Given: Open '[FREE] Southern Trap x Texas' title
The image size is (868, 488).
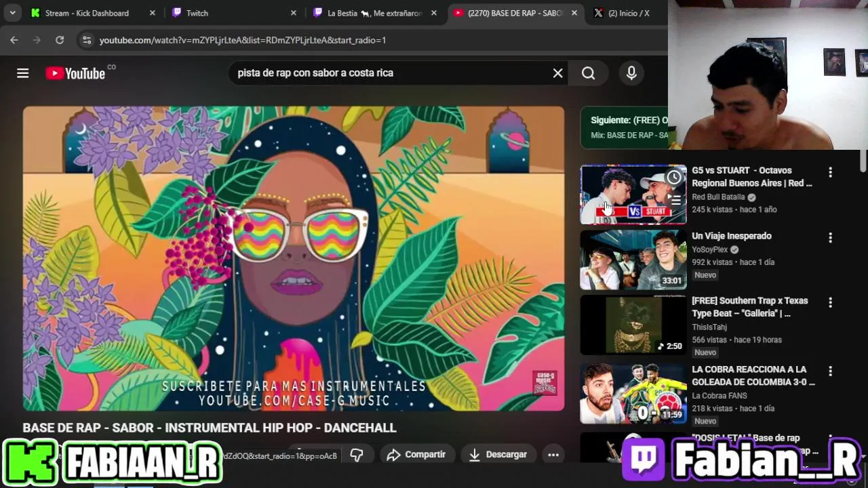Looking at the screenshot, I should click(x=750, y=307).
